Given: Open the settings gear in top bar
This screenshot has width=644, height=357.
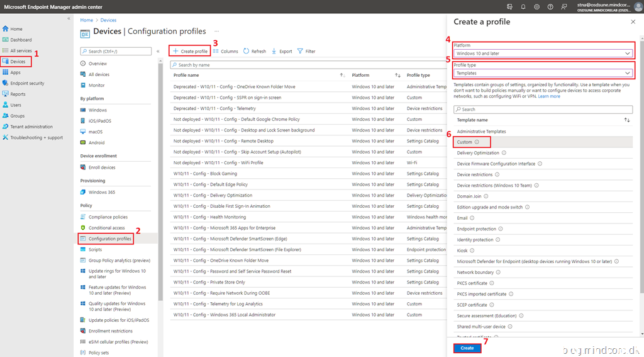Looking at the screenshot, I should coord(537,6).
